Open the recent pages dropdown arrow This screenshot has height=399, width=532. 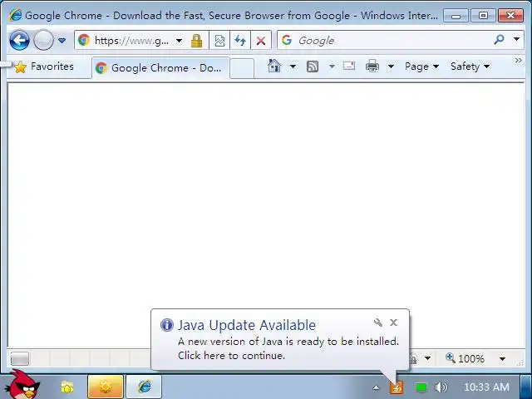tap(62, 41)
